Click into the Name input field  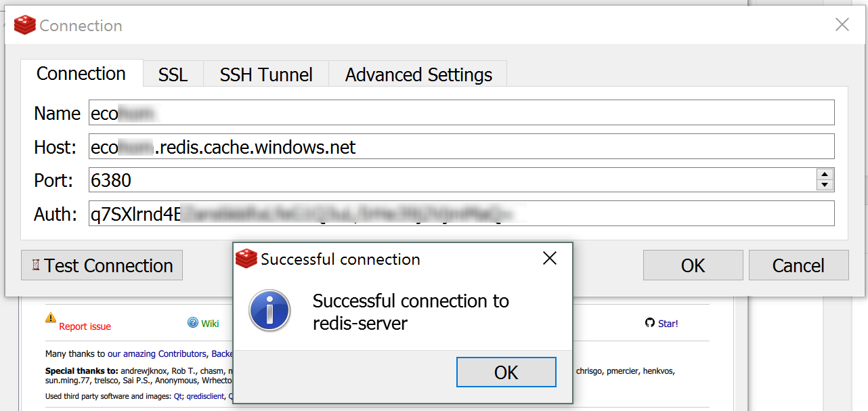462,112
